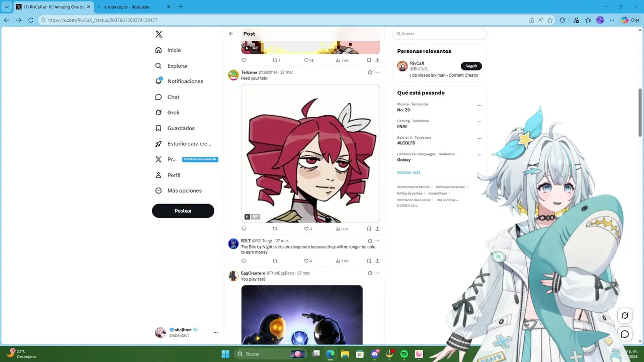Image resolution: width=644 pixels, height=362 pixels.
Task: Open floating messages button at bottom right
Action: click(625, 334)
